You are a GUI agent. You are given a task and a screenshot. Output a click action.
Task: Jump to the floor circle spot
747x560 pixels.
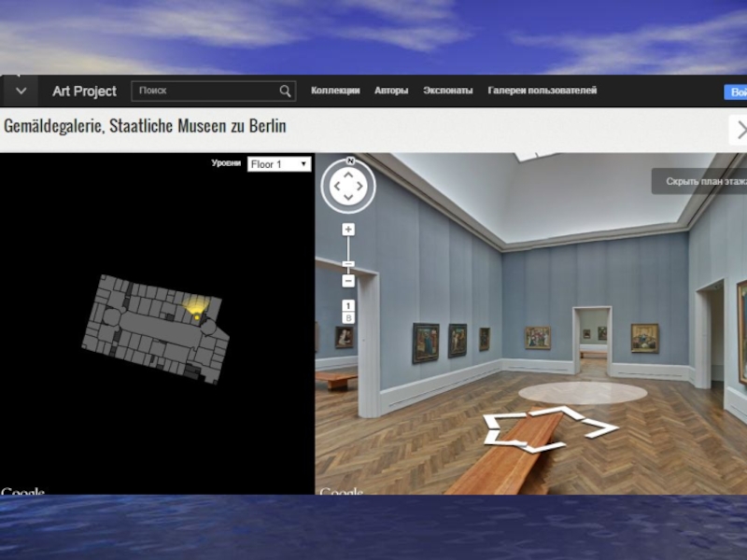pos(583,393)
